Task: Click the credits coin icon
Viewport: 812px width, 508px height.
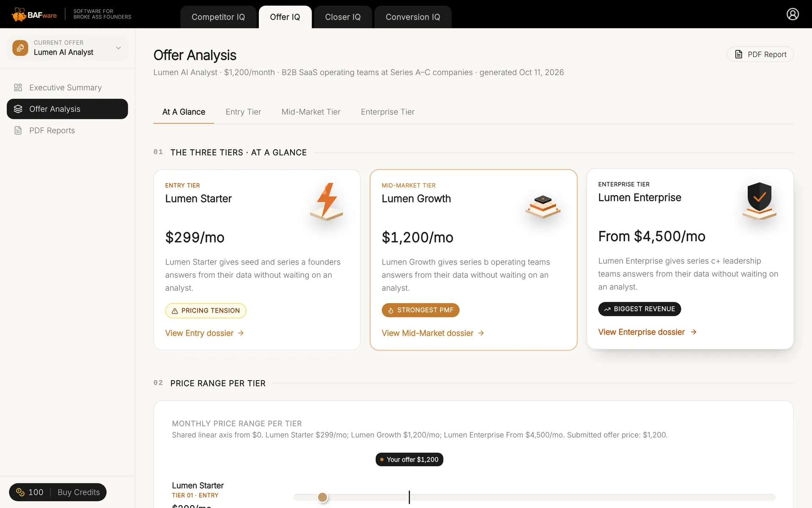Action: click(20, 492)
